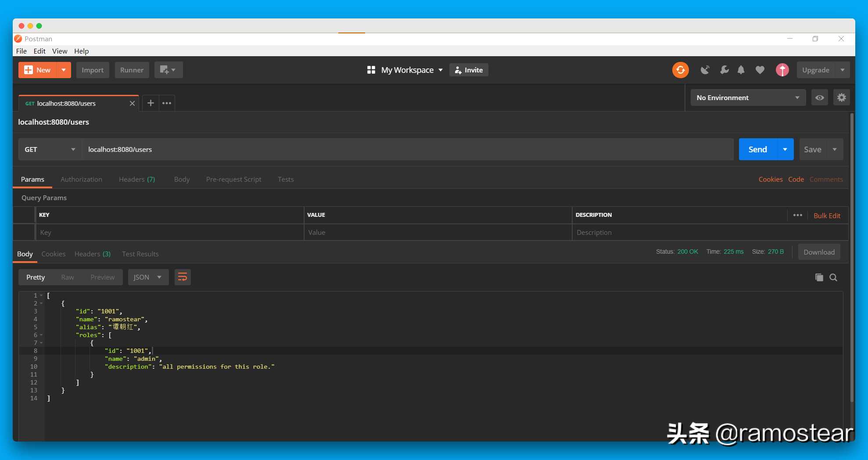Add a new request tab
The width and height of the screenshot is (868, 460).
[151, 103]
